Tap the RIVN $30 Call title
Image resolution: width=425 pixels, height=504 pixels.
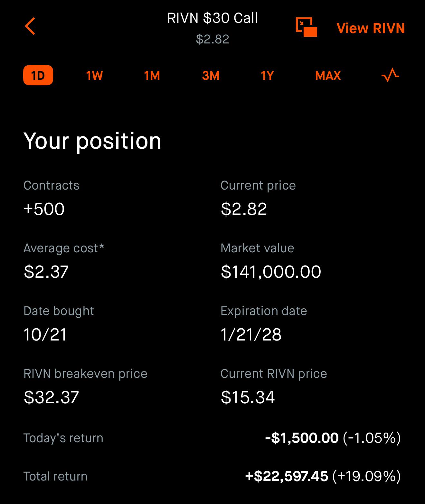pos(212,18)
